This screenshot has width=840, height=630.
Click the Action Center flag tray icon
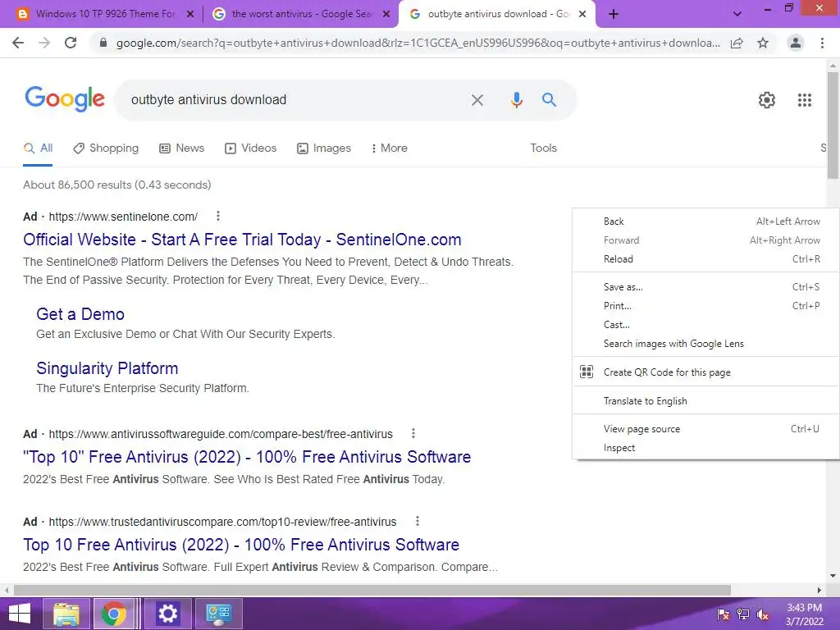point(724,614)
